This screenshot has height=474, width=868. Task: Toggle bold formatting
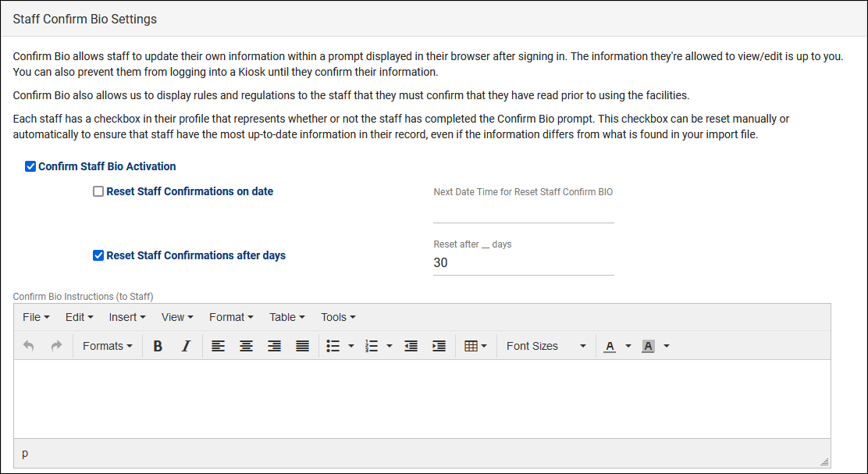point(158,346)
